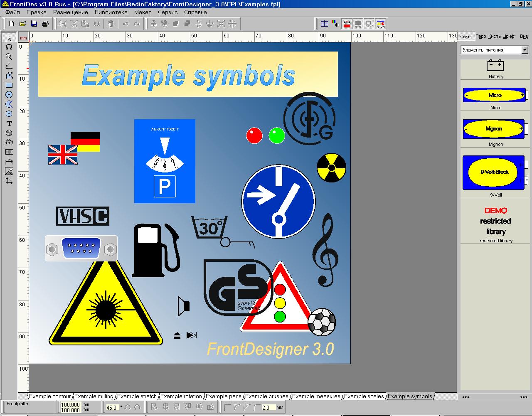Click the rotate counterclockwise arrow
The image size is (532, 416).
(128, 408)
